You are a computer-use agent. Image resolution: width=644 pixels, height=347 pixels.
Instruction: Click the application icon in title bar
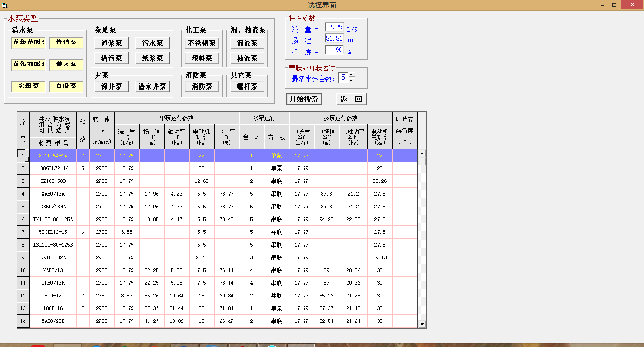coord(5,5)
